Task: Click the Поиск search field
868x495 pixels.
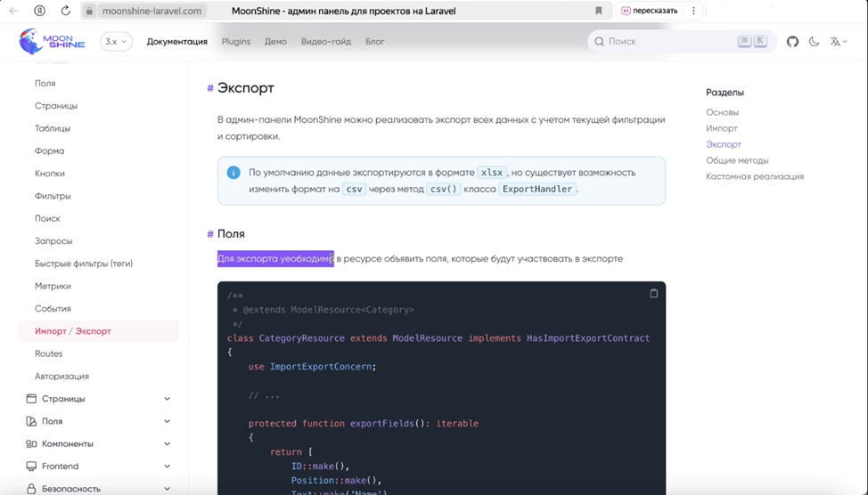Action: point(682,42)
